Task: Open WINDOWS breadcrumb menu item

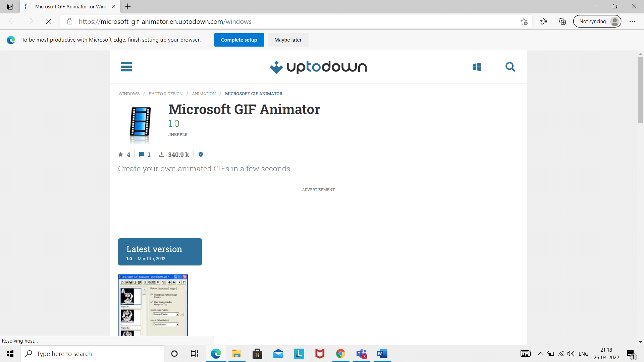Action: (129, 94)
